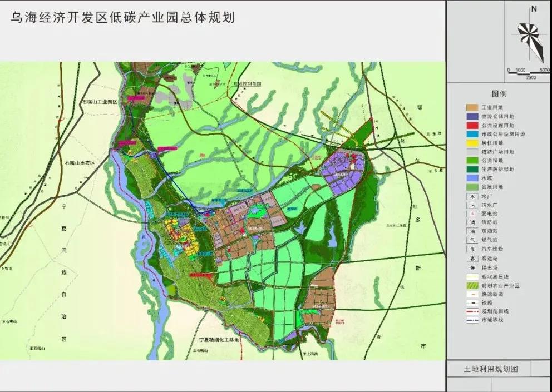The height and width of the screenshot is (392, 552).
Task: Click the 变电站 substation lightning icon
Action: pyautogui.click(x=472, y=214)
